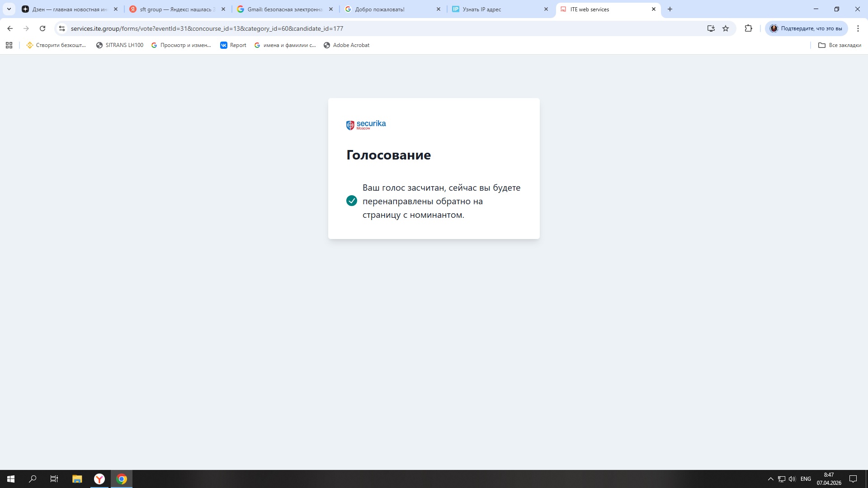Image resolution: width=868 pixels, height=488 pixels.
Task: Open a new browser tab
Action: click(x=670, y=9)
